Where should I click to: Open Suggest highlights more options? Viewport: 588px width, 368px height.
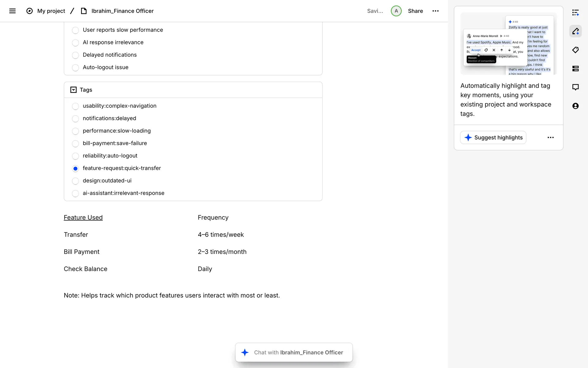tap(550, 138)
